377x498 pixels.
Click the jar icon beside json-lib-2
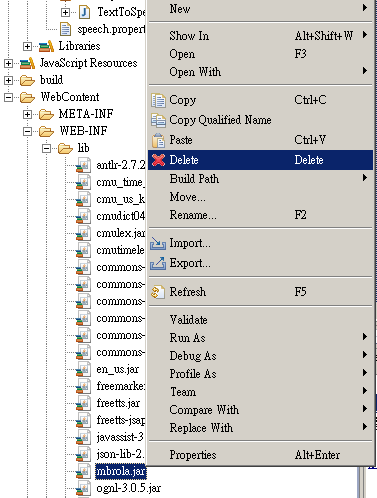83,454
